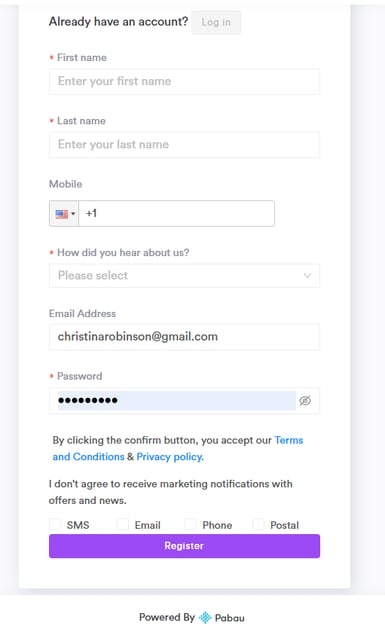Click the Pabau brand name text
The width and height of the screenshot is (385, 632).
click(229, 617)
